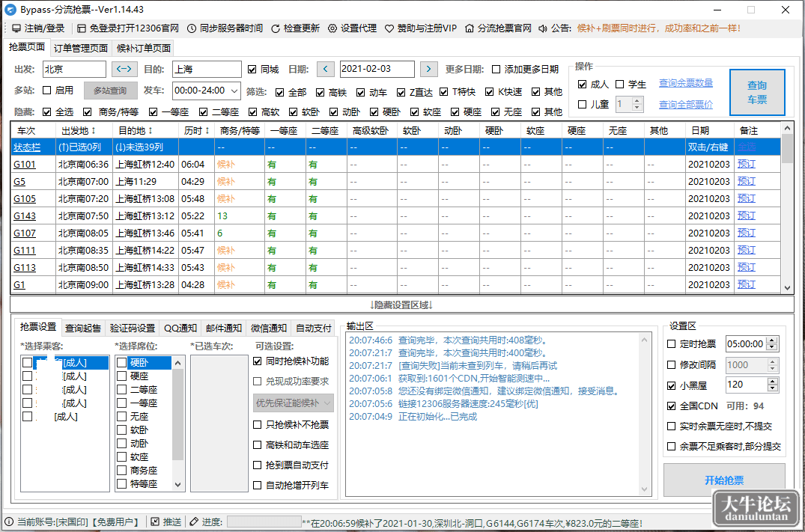Toggle 高铁 filter checkbox

point(321,92)
